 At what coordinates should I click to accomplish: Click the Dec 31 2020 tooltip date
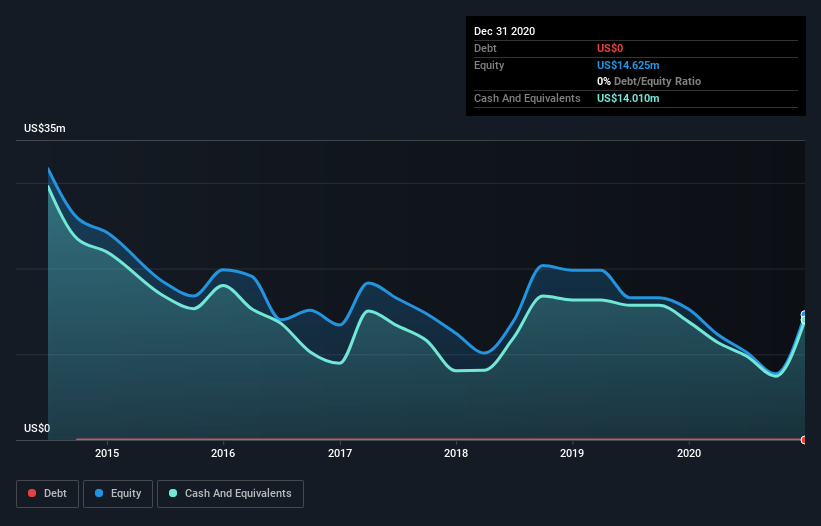tap(505, 31)
